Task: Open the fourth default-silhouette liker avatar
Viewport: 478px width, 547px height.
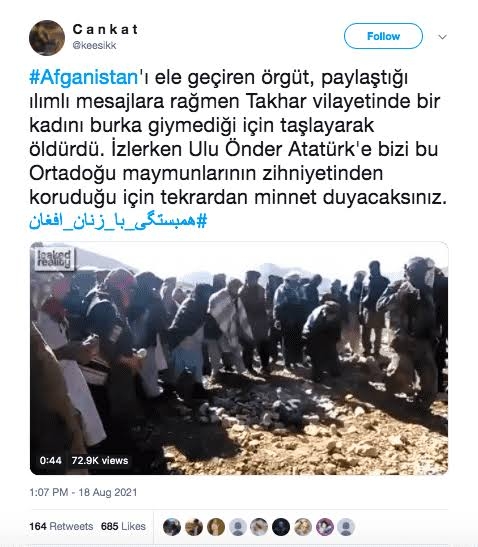Action: coord(238,527)
